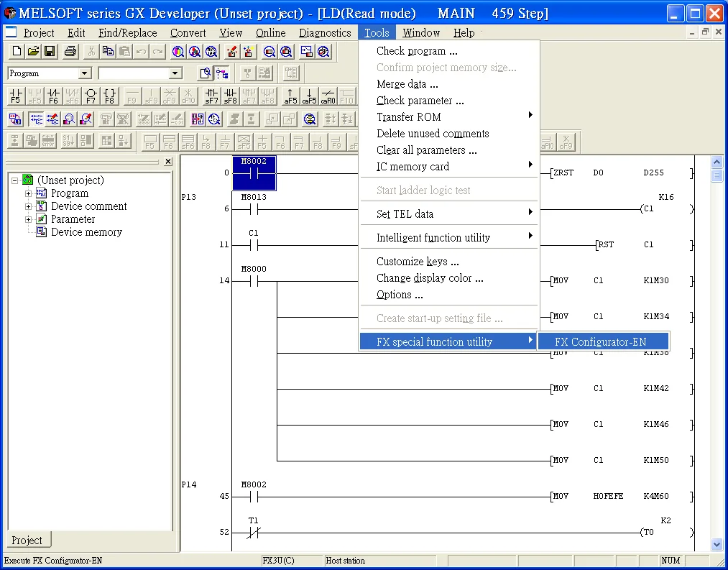Click the Ladder/List switch icon

(15, 119)
